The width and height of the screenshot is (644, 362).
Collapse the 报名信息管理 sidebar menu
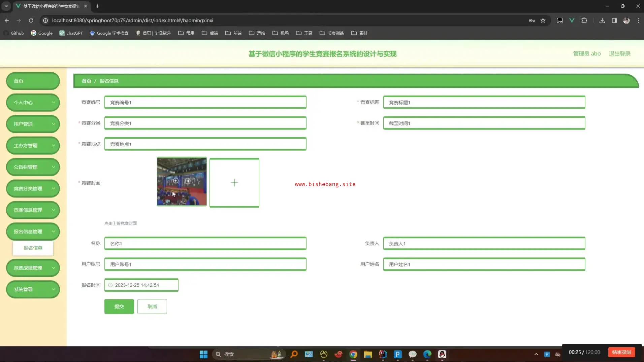[x=33, y=232]
